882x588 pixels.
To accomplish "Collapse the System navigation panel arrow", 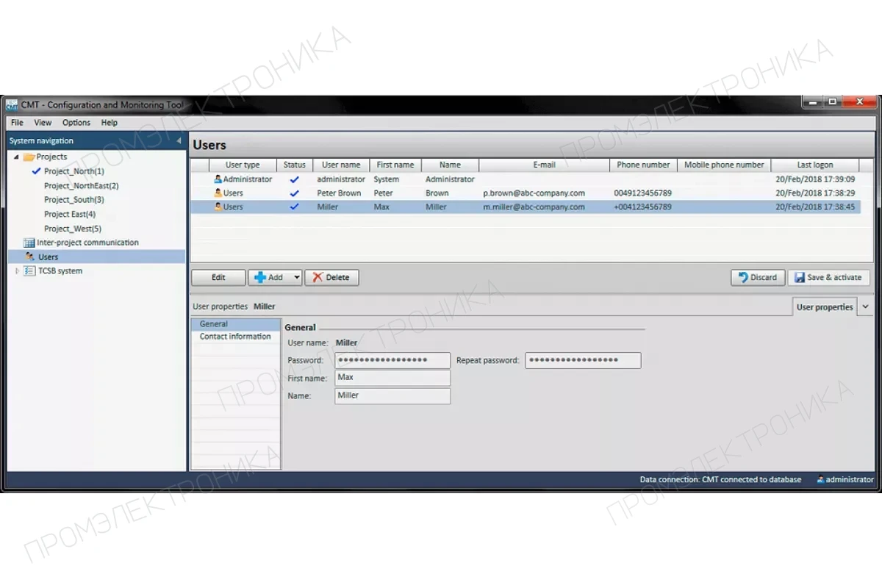I will pos(179,140).
